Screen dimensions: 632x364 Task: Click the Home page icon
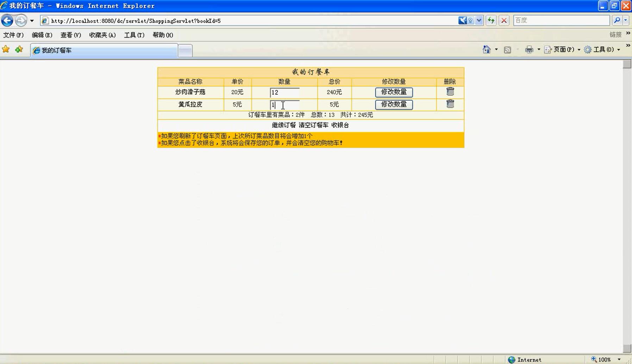pyautogui.click(x=487, y=49)
